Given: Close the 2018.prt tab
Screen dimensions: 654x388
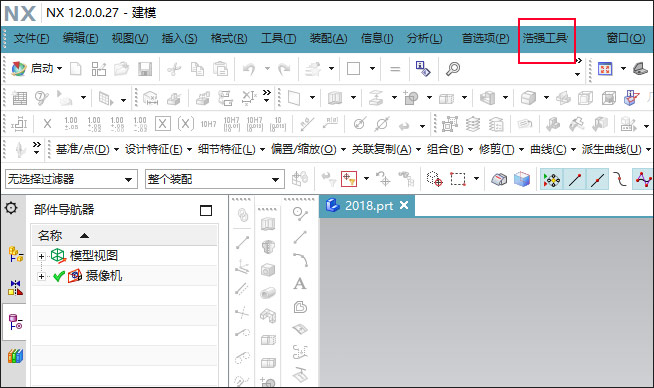Looking at the screenshot, I should pos(404,205).
